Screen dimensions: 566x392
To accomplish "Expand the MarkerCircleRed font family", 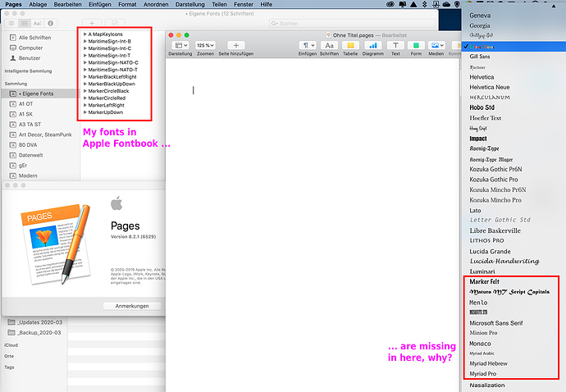I will point(84,98).
